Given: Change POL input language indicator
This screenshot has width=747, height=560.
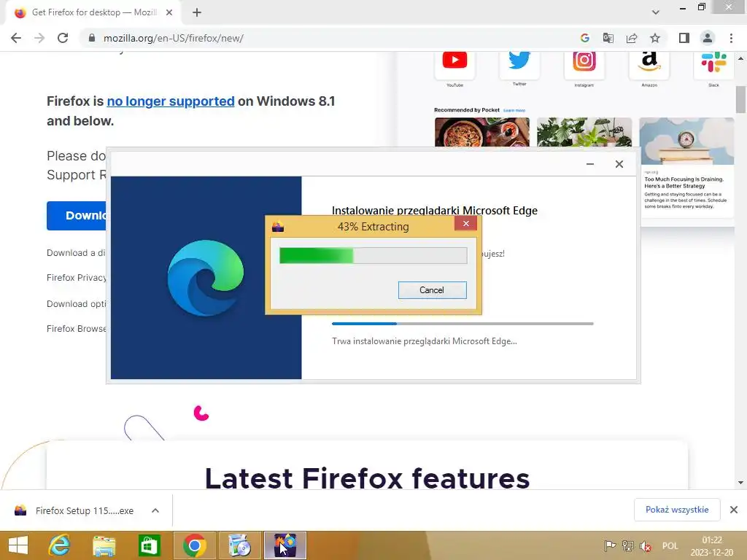Looking at the screenshot, I should point(670,545).
